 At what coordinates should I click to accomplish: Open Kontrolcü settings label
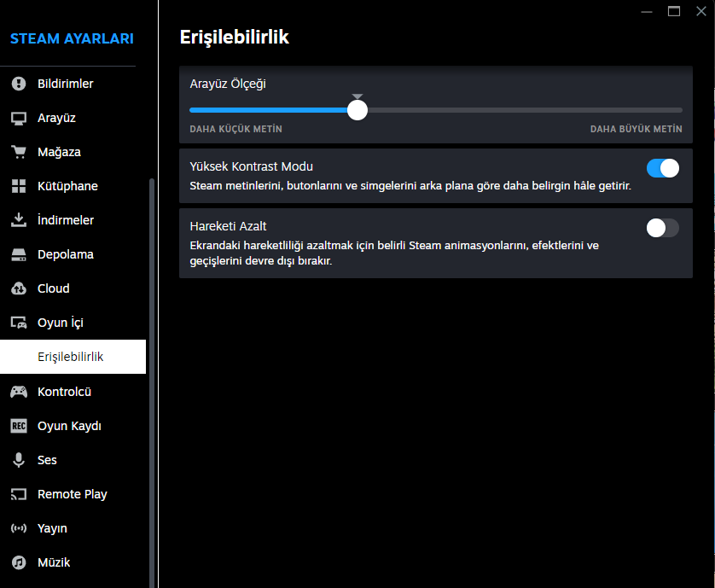pos(64,392)
